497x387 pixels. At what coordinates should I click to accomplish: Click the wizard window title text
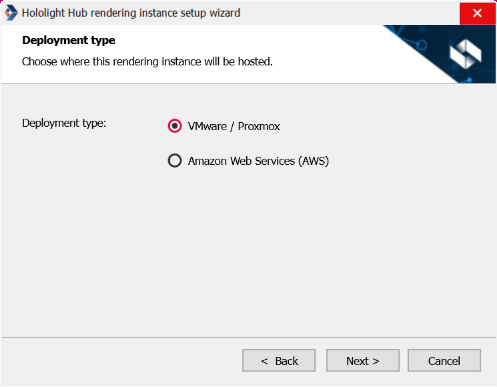click(131, 13)
